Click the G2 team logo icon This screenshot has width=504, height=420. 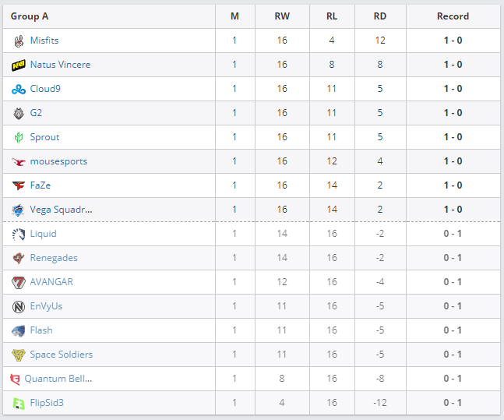19,113
